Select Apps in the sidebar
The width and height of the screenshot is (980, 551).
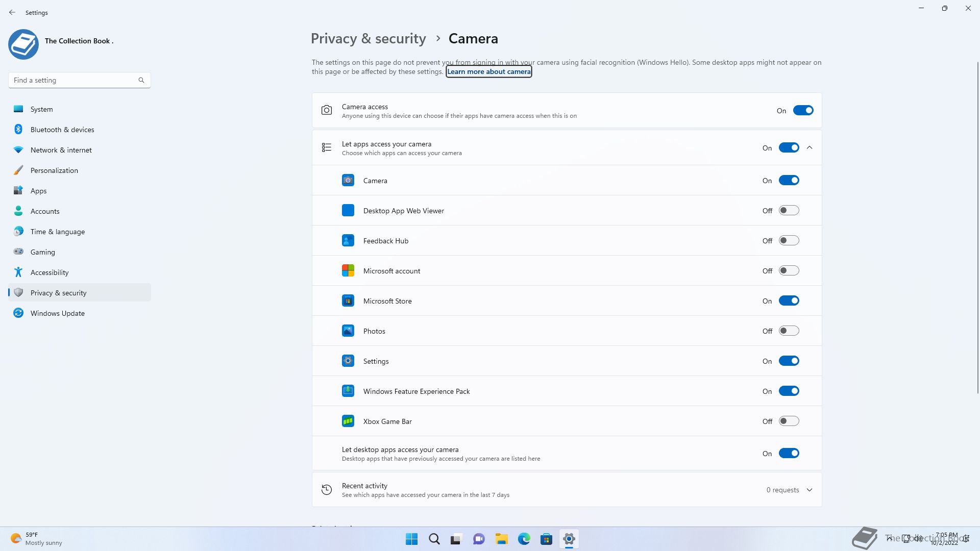coord(80,191)
